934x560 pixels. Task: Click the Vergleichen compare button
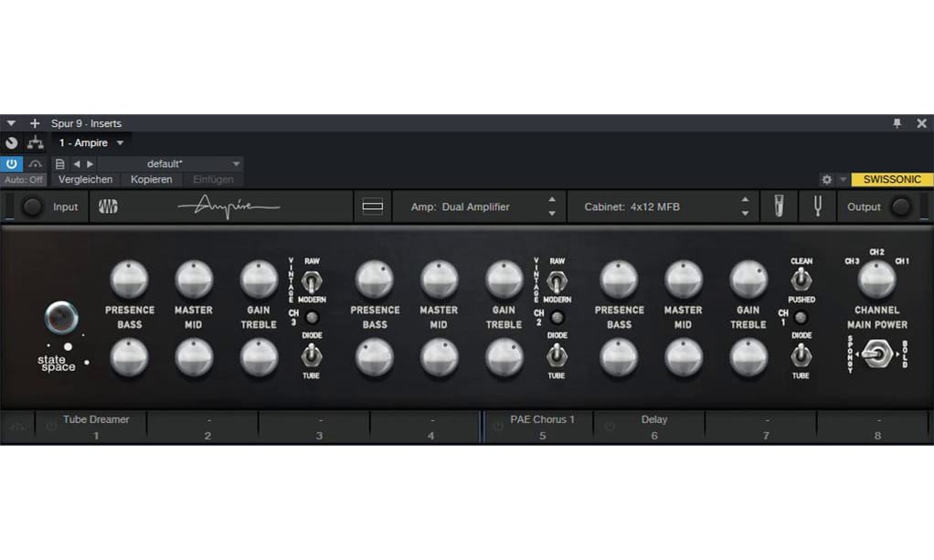(x=85, y=179)
